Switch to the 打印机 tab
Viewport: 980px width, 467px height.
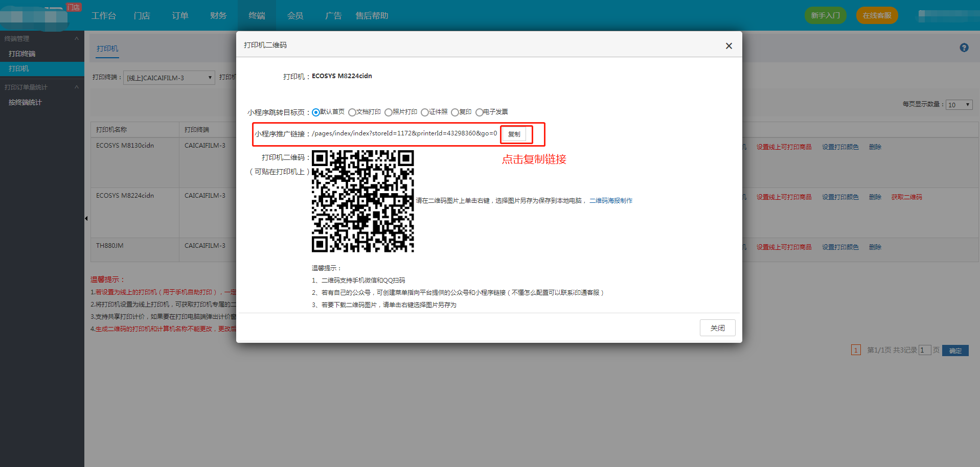coord(107,49)
